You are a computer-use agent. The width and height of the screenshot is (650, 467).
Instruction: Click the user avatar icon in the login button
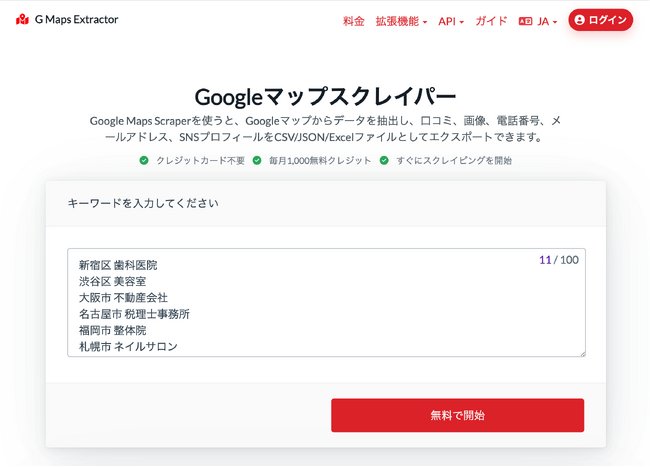click(580, 20)
